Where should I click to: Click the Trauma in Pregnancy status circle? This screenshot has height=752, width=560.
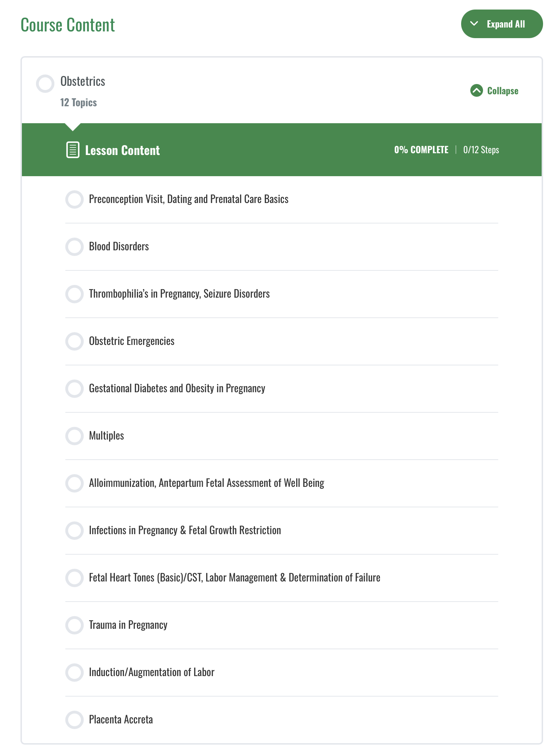[x=75, y=625]
